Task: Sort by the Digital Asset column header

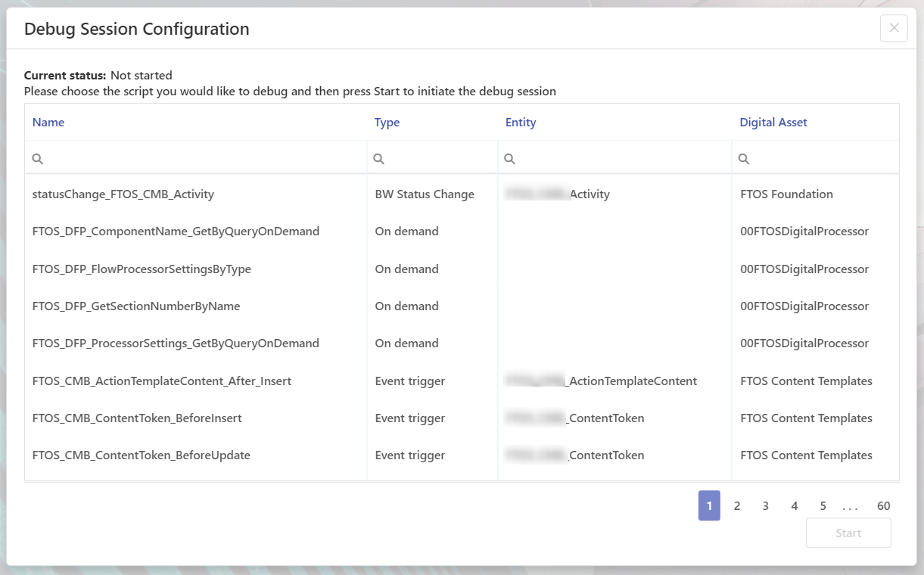Action: pos(773,123)
